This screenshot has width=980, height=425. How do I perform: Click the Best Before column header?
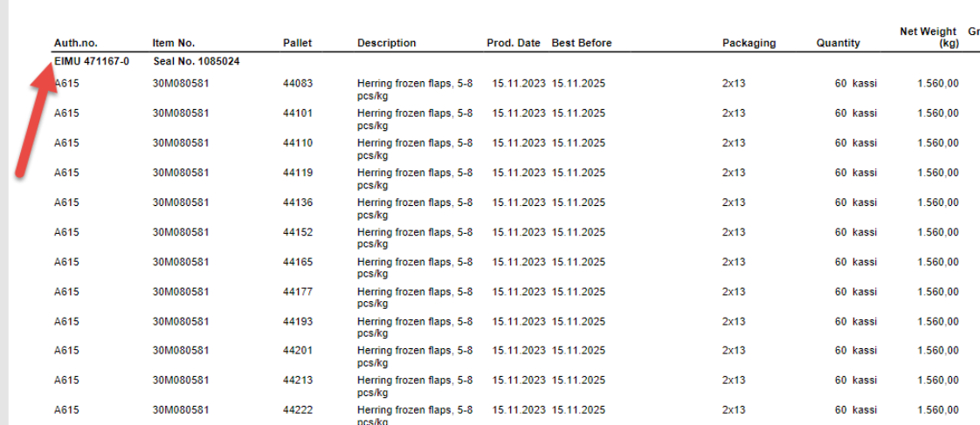(x=581, y=43)
